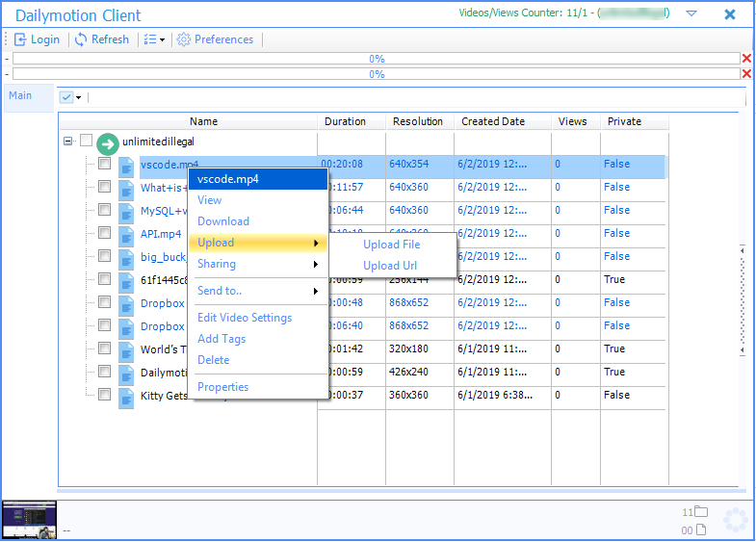The height and width of the screenshot is (542, 756).
Task: Click the Refresh toolbar icon
Action: point(81,39)
